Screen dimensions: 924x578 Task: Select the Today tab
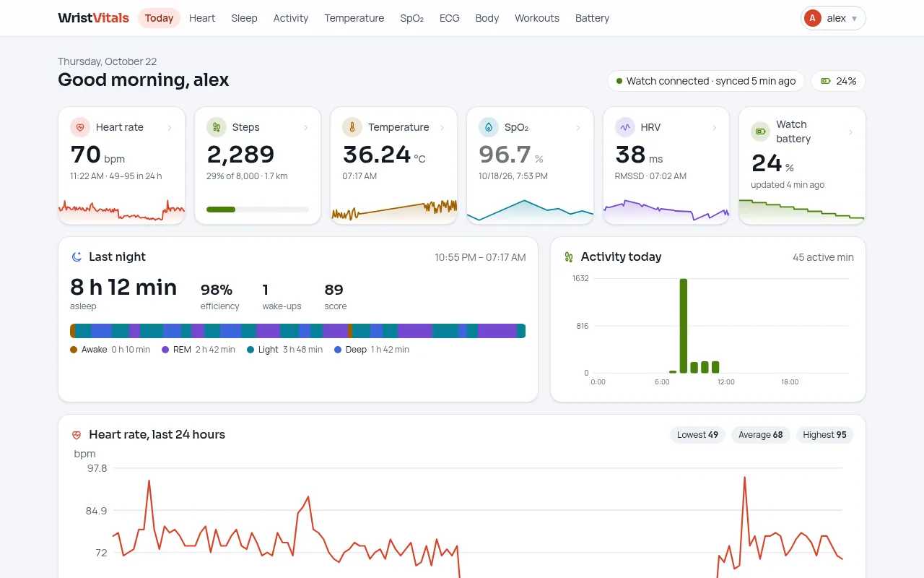[x=159, y=18]
